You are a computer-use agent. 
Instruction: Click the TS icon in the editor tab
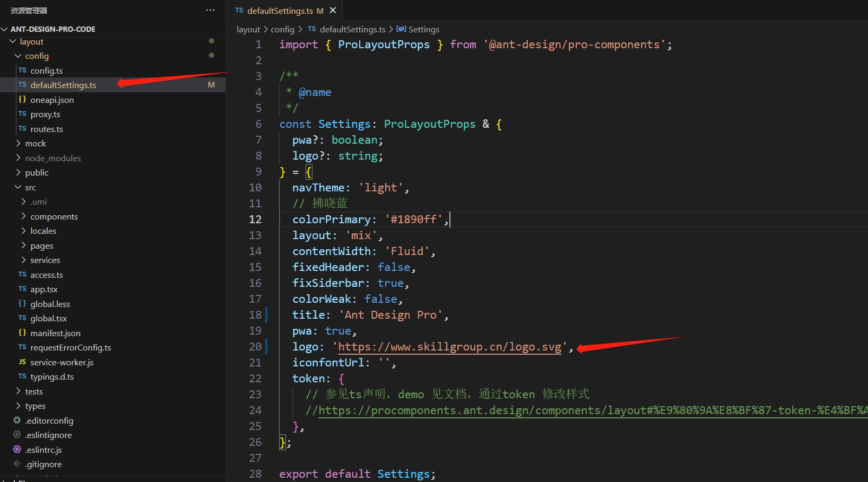239,11
